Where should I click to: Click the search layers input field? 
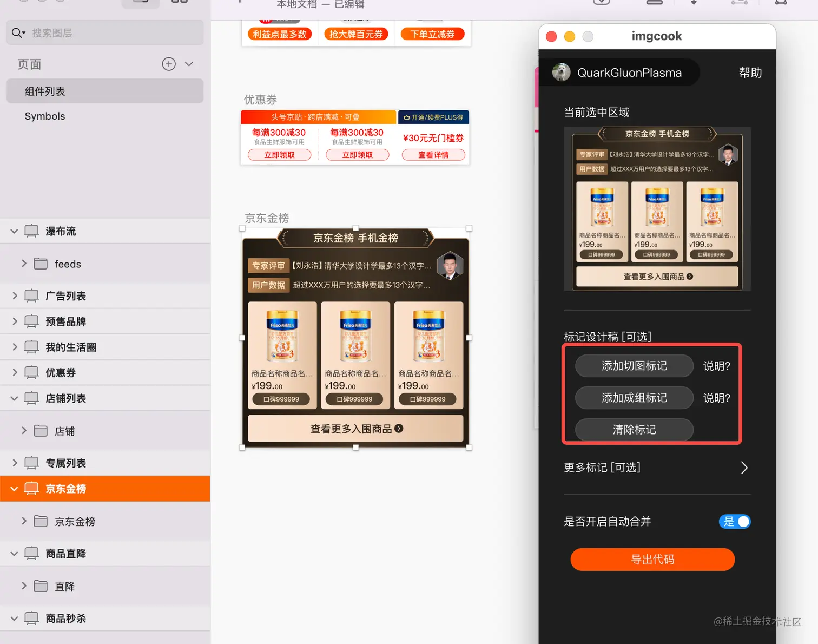pos(105,33)
